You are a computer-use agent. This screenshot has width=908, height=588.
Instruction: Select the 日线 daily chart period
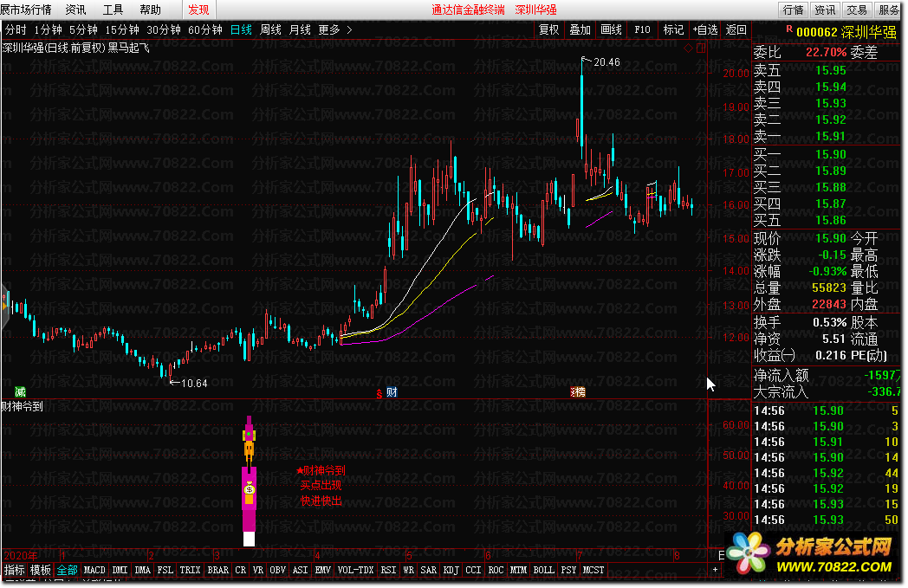(x=241, y=29)
